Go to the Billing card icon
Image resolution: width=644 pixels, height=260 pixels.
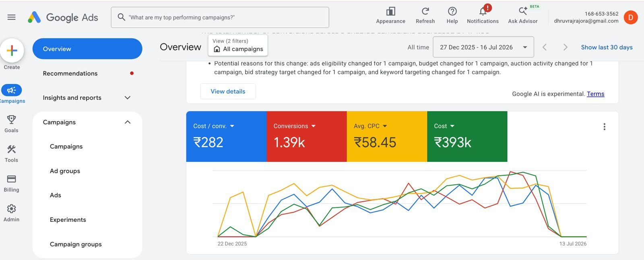[x=11, y=179]
